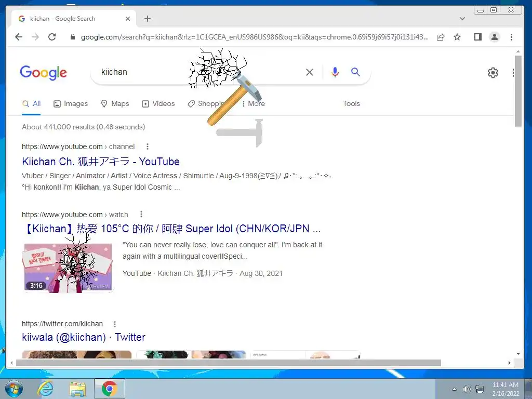
Task: Click the https://twitter.com/kiichan URL text
Action: [x=62, y=324]
